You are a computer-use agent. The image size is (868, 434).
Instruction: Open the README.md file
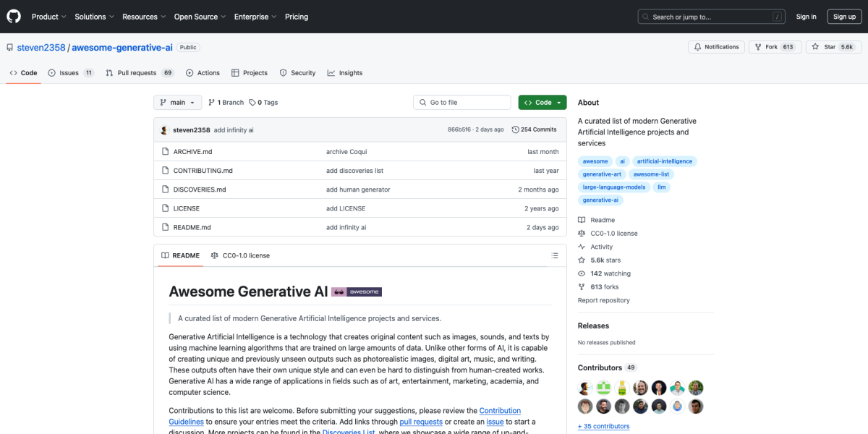(x=192, y=227)
